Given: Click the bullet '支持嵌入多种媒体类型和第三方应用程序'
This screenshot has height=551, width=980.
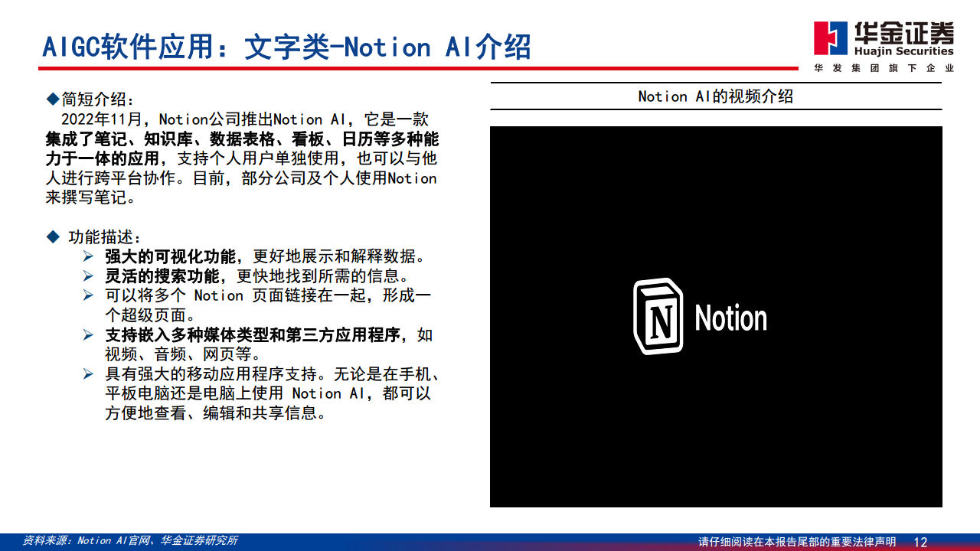Looking at the screenshot, I should (253, 335).
